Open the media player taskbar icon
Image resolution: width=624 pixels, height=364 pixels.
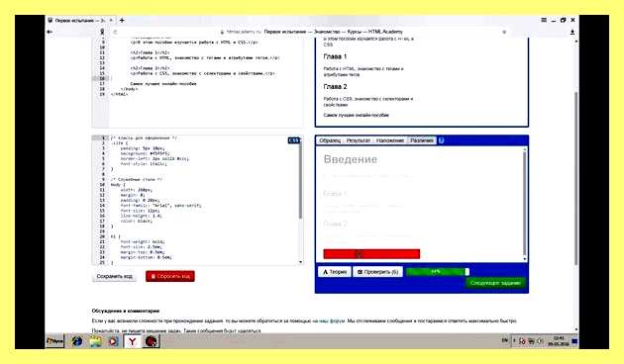(114, 341)
